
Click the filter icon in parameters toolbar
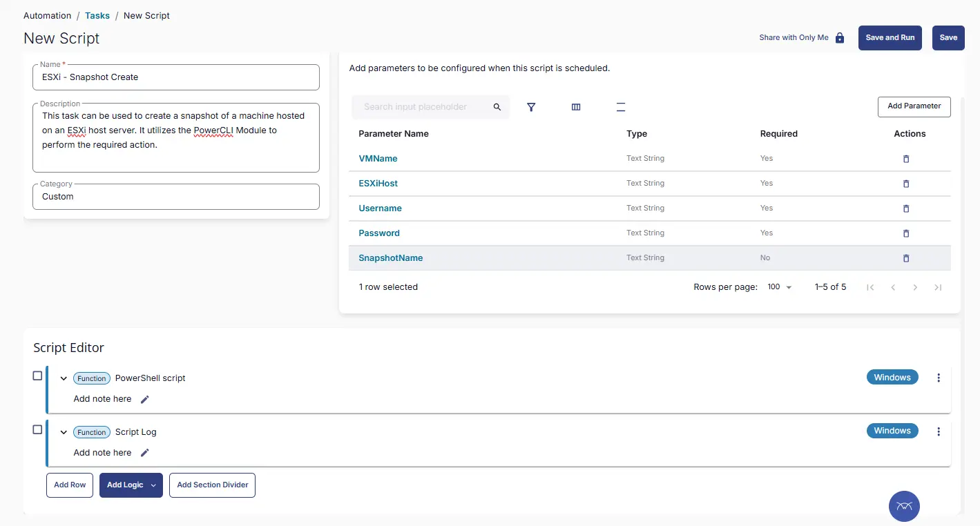531,107
